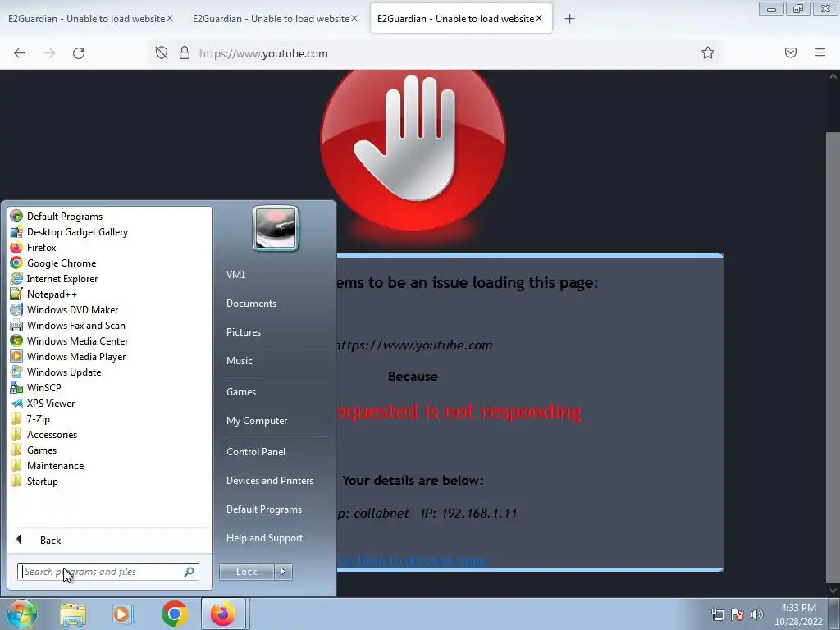Click the user account picture
Viewport: 840px width, 630px height.
point(276,228)
